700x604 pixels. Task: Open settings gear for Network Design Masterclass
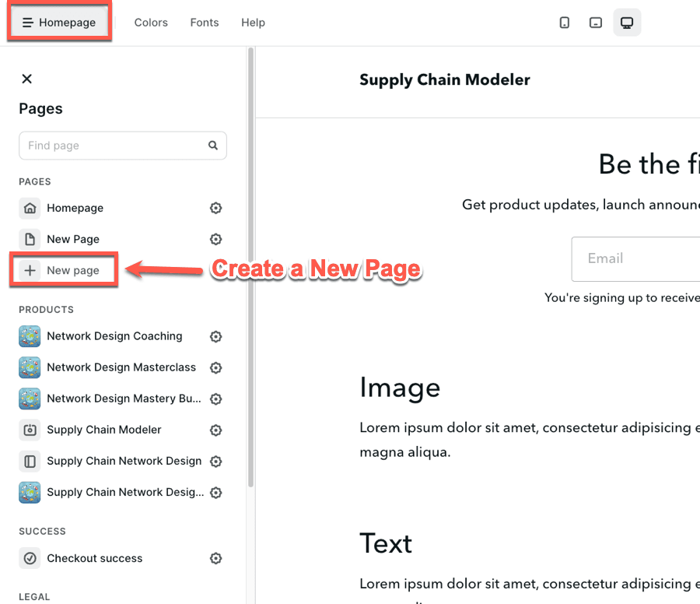(216, 367)
